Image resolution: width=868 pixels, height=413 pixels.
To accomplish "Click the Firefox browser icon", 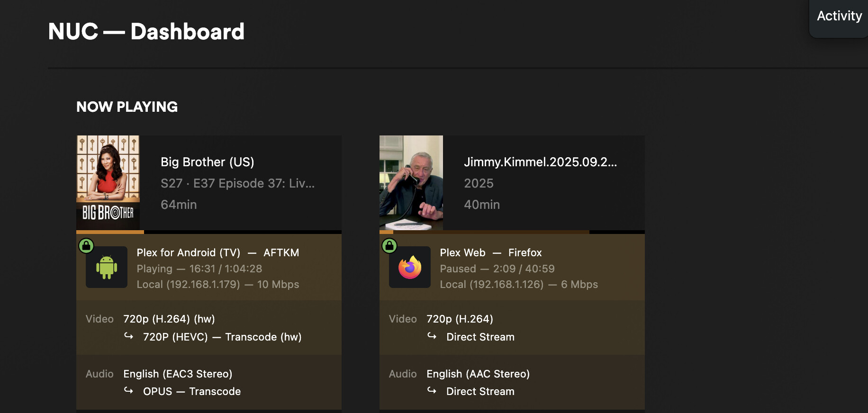I will [x=410, y=267].
